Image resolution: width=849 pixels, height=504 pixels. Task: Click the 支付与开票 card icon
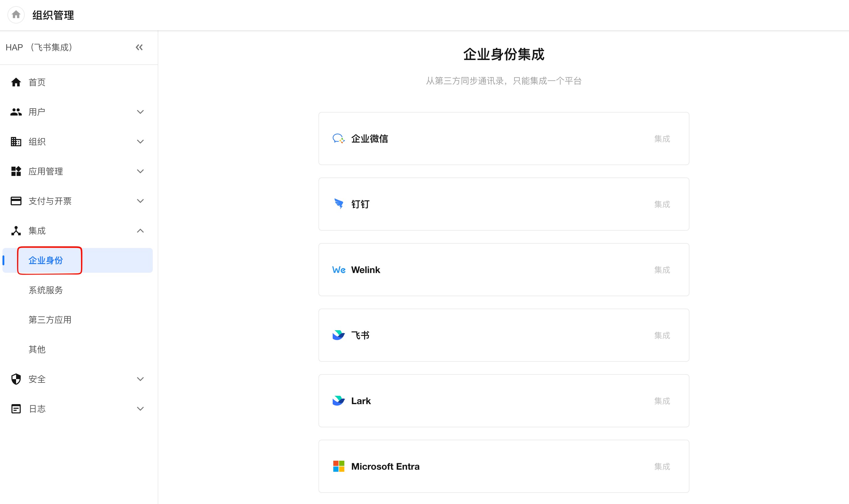pyautogui.click(x=16, y=201)
